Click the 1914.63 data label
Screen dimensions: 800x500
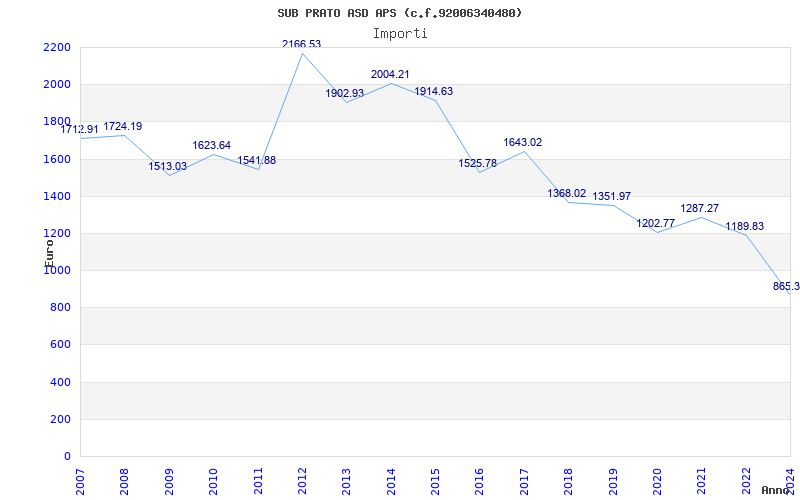click(x=434, y=91)
